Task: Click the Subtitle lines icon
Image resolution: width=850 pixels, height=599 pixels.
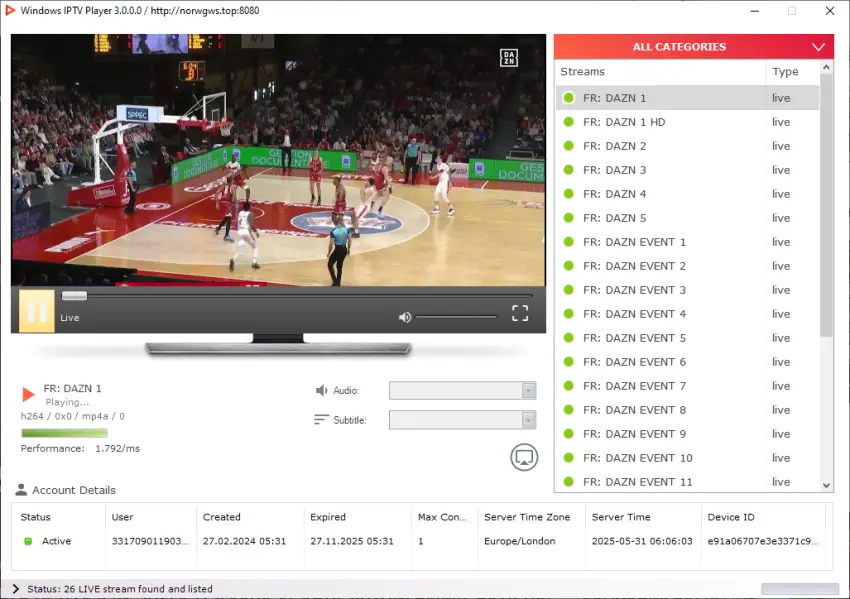Action: (x=321, y=420)
